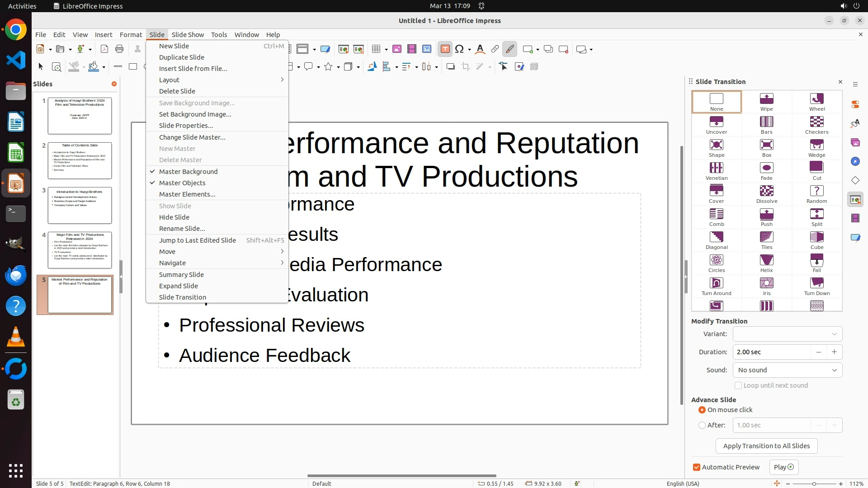The image size is (868, 488).
Task: Open the Insert Table toolbar icon
Action: (376, 49)
